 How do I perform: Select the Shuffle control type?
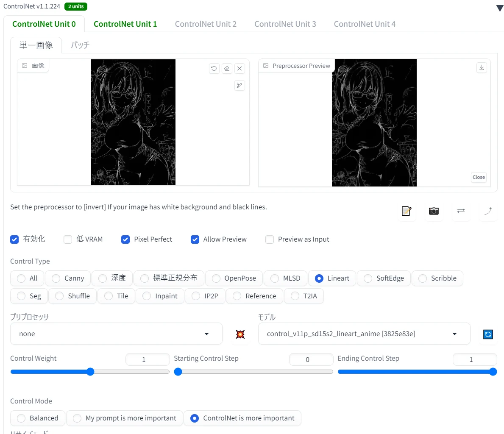[72, 296]
